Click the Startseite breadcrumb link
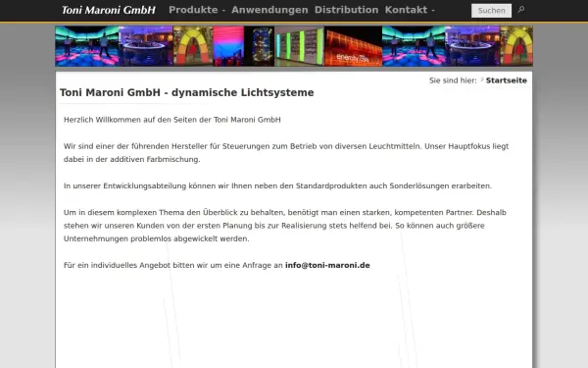This screenshot has height=368, width=588. pyautogui.click(x=507, y=80)
